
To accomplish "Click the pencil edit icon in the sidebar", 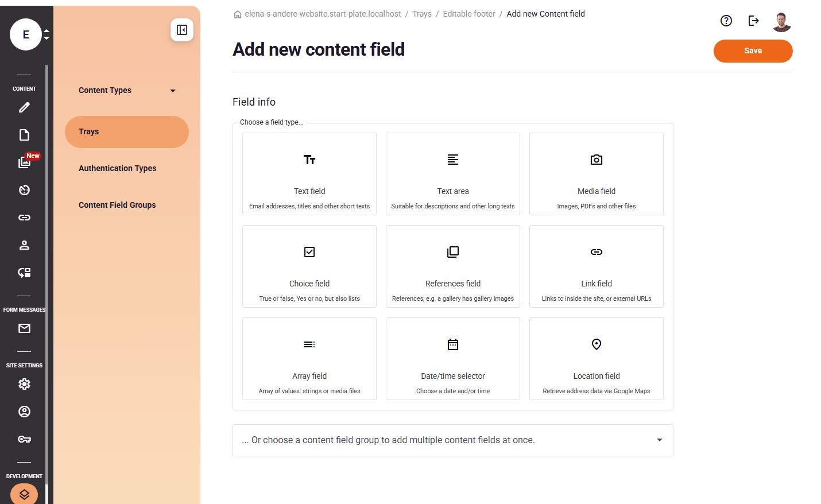I will pos(24,107).
